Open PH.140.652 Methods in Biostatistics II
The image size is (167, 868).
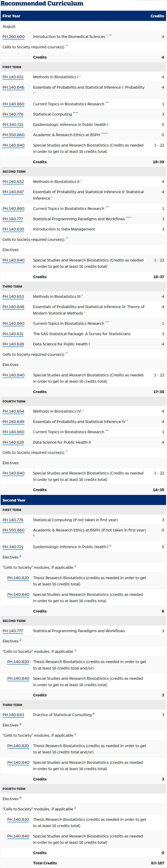(13, 182)
